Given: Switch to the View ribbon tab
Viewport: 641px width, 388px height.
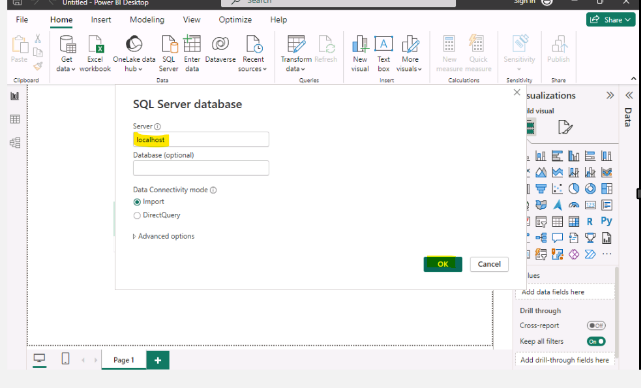Looking at the screenshot, I should [191, 20].
